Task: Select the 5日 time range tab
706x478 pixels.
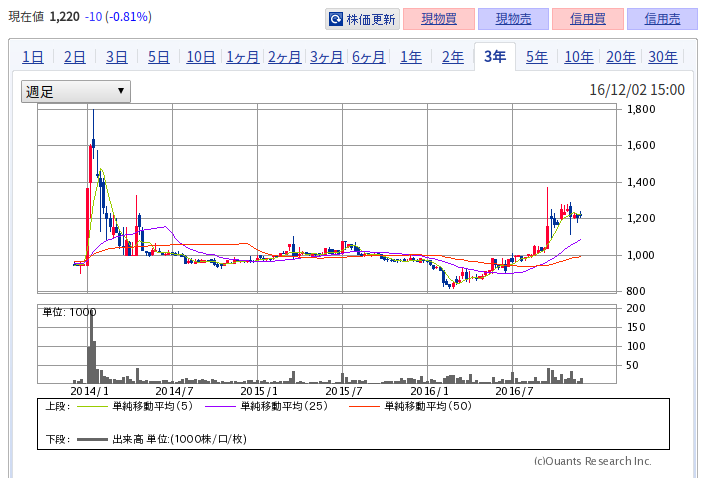Action: pyautogui.click(x=158, y=57)
